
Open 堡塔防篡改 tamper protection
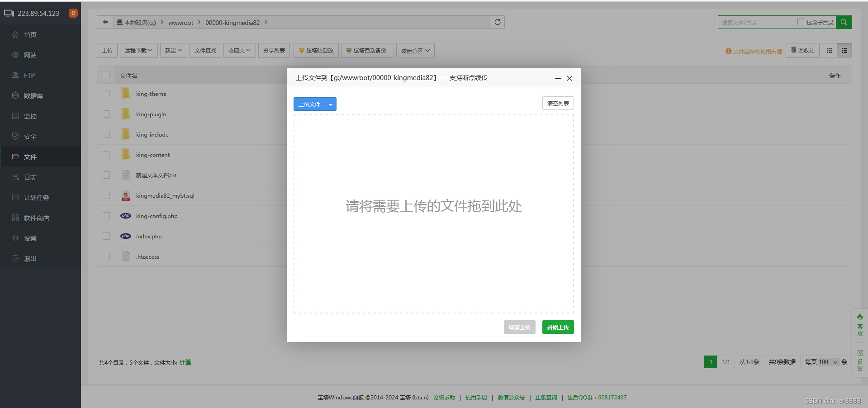(x=316, y=51)
